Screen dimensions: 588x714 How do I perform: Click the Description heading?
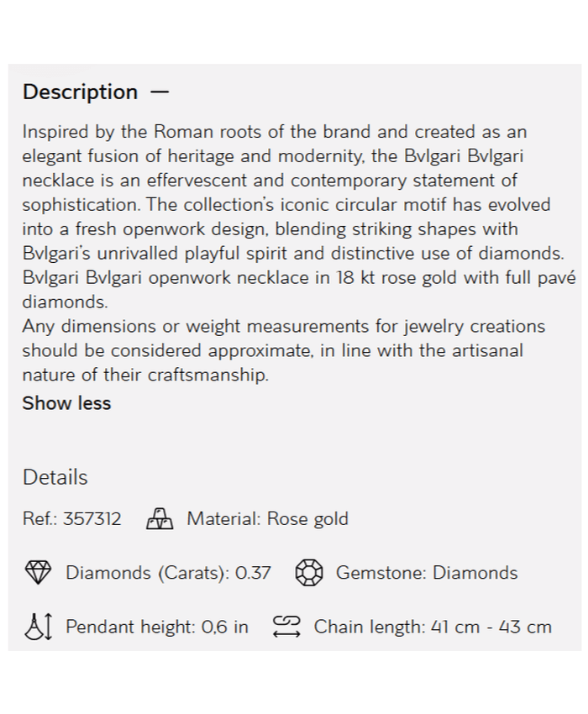point(80,92)
